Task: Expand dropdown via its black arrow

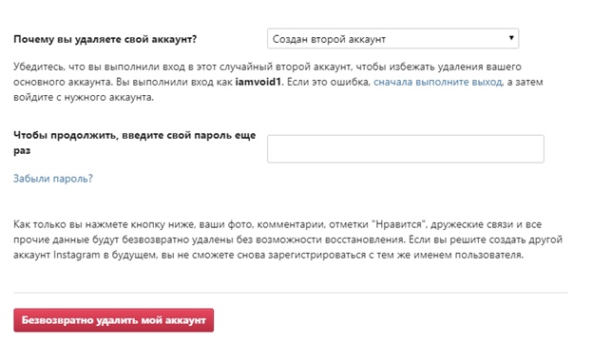Action: (511, 38)
